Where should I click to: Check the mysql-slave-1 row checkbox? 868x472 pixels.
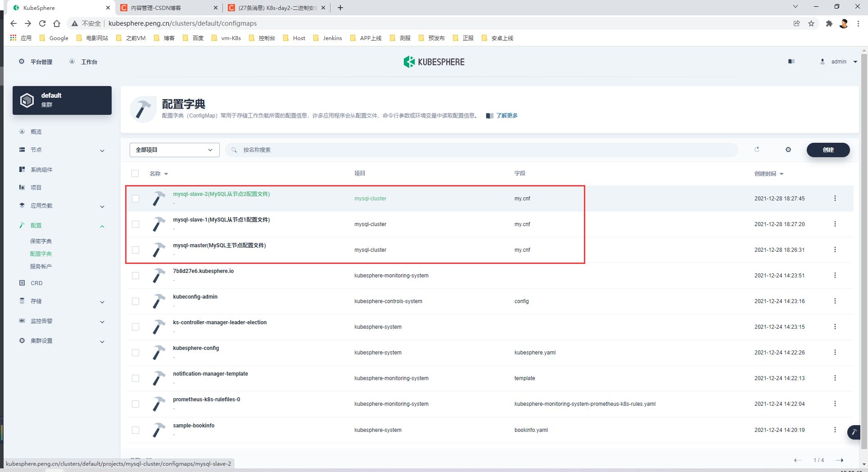tap(136, 224)
